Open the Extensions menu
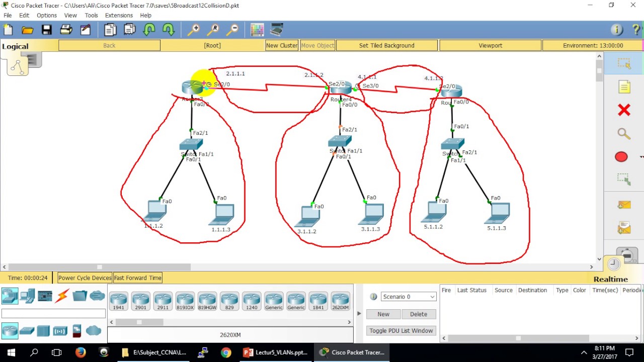The width and height of the screenshot is (644, 362). point(119,16)
